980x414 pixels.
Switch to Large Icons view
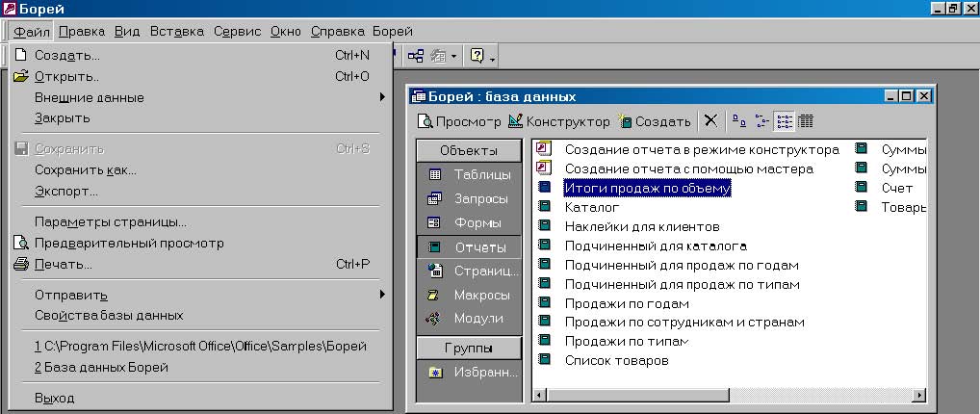(739, 121)
